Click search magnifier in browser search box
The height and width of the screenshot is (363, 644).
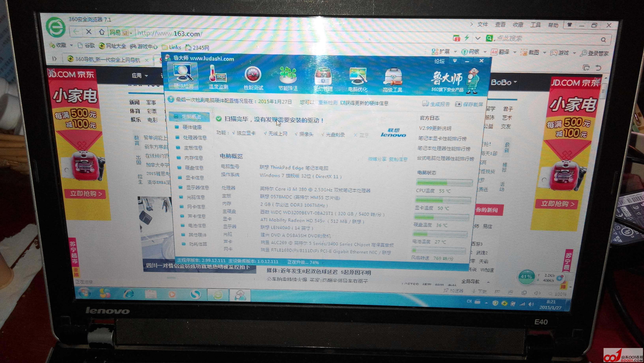tap(604, 40)
